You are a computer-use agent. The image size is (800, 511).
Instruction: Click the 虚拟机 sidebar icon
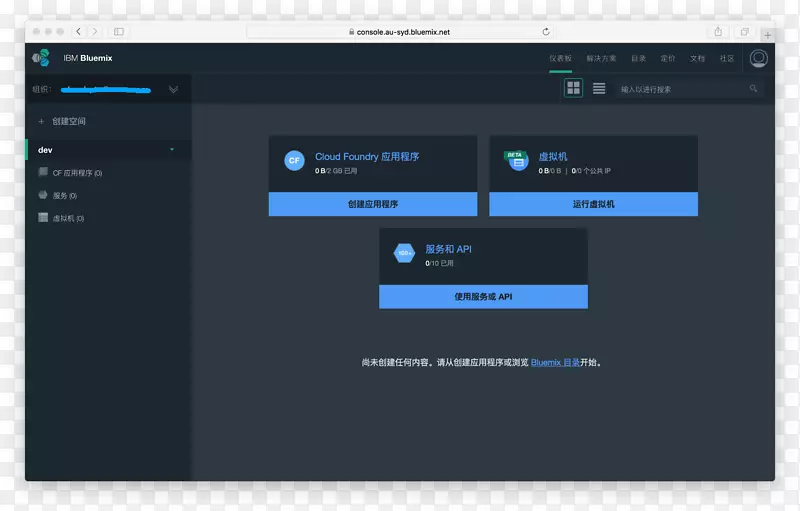tap(43, 218)
